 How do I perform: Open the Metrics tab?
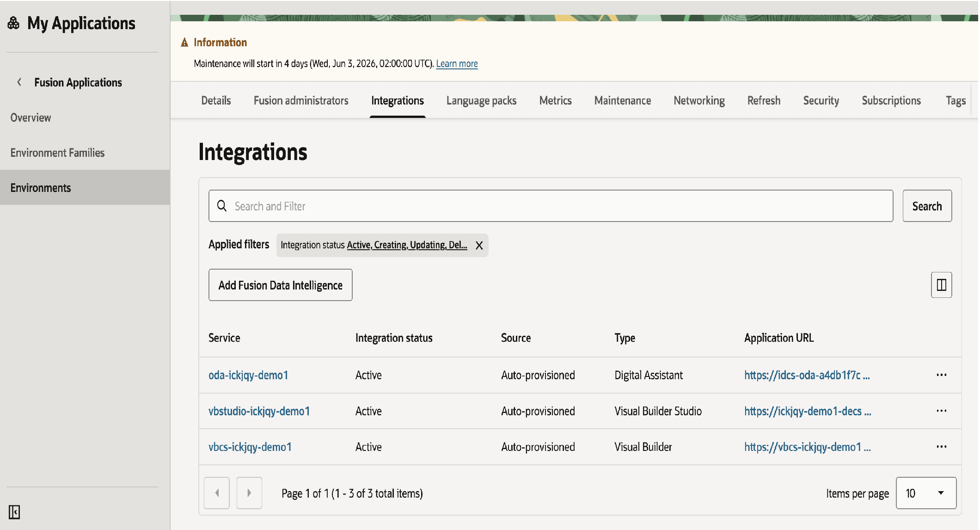pos(555,100)
